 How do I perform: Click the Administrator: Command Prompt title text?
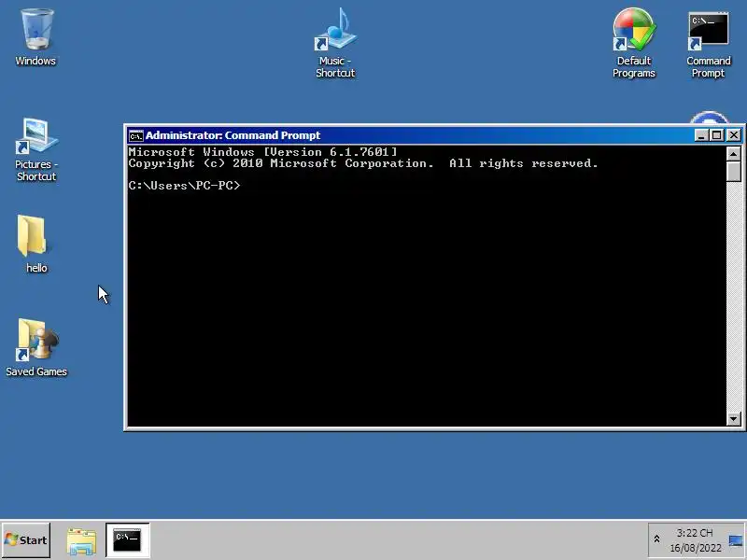[x=233, y=135]
